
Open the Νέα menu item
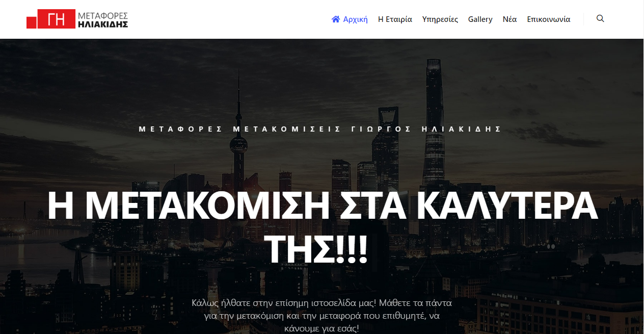click(x=509, y=19)
